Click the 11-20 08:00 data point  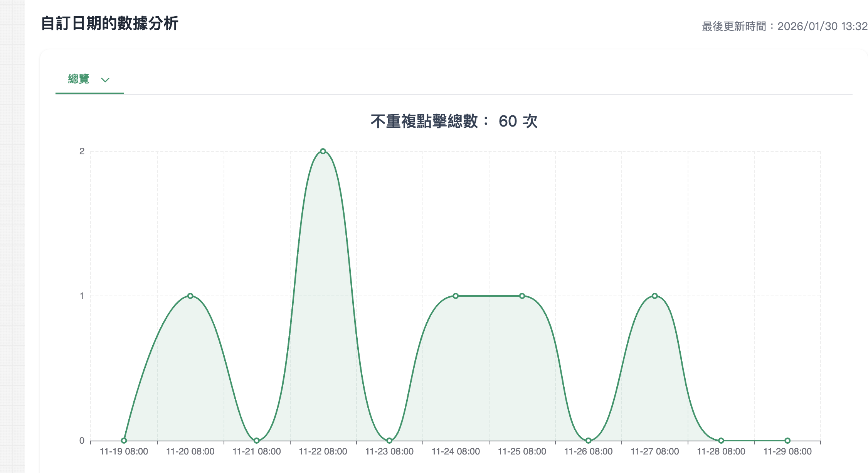tap(190, 296)
